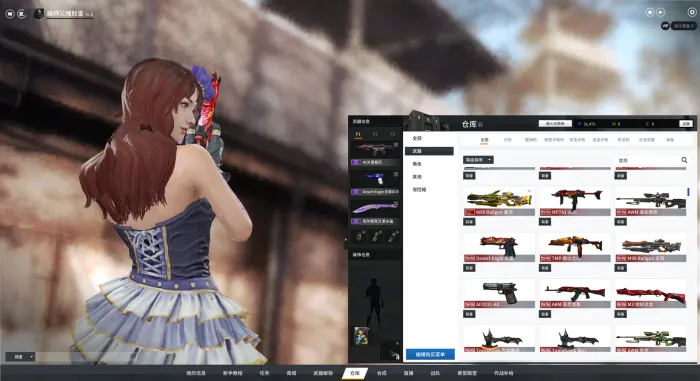The image size is (700, 381).
Task: Click the warehouse list scrollbar handle
Action: coord(688,192)
